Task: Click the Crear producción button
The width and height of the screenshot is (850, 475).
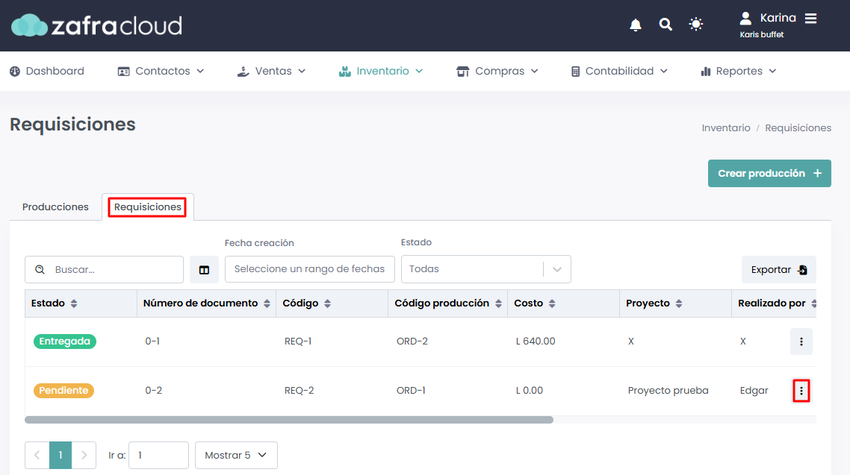Action: pos(769,174)
